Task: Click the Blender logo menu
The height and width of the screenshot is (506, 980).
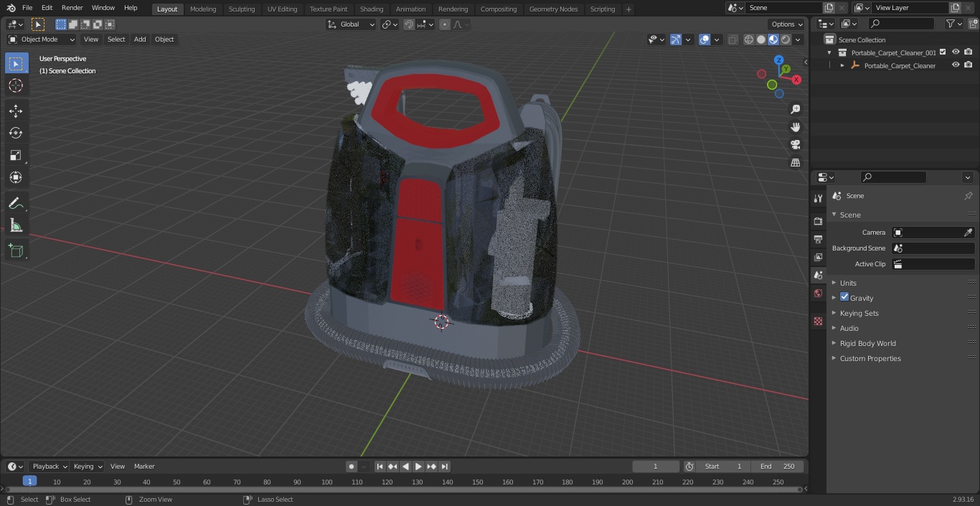Action: point(10,8)
